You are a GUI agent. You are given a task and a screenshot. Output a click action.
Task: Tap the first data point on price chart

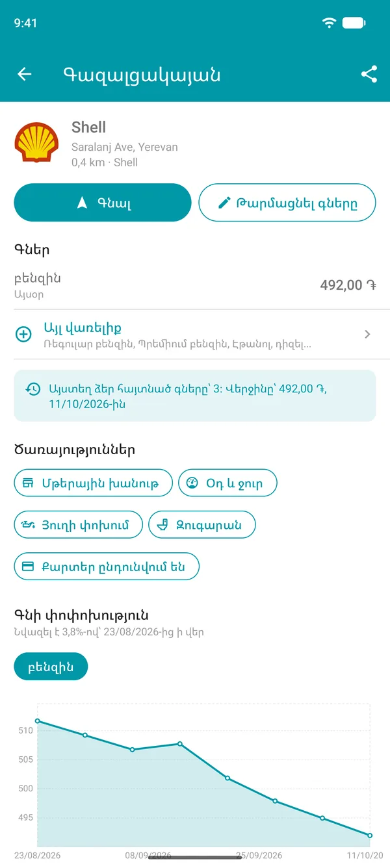point(37,721)
